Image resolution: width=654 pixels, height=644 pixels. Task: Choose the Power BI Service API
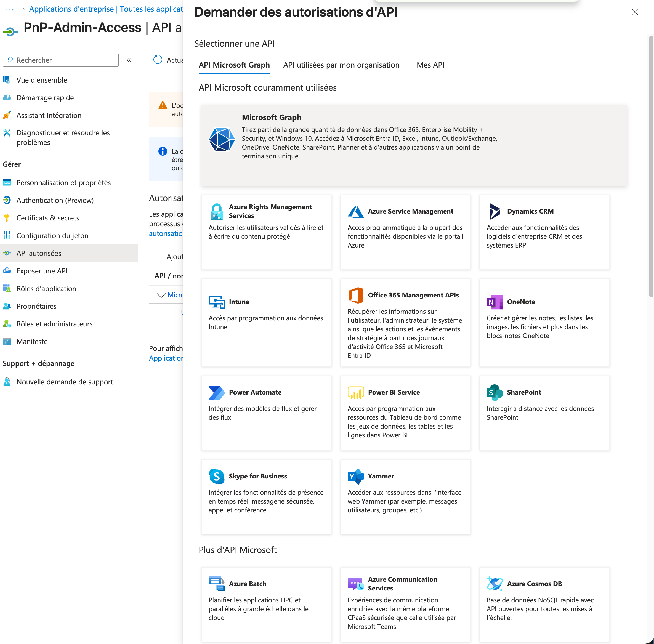pyautogui.click(x=405, y=413)
